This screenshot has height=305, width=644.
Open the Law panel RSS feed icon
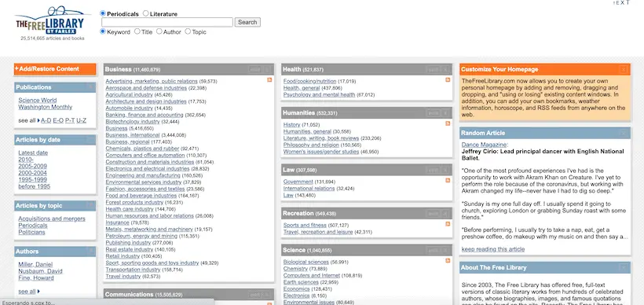pyautogui.click(x=448, y=180)
